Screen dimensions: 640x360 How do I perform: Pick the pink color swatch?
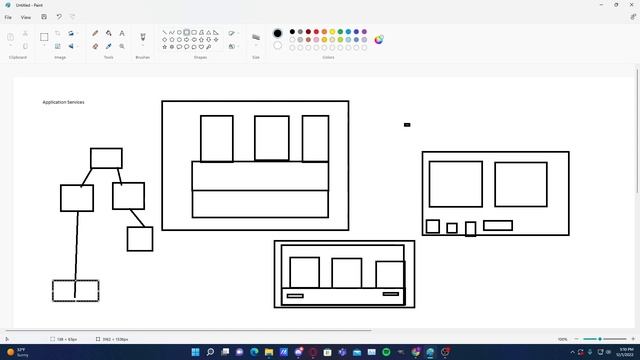[316, 40]
